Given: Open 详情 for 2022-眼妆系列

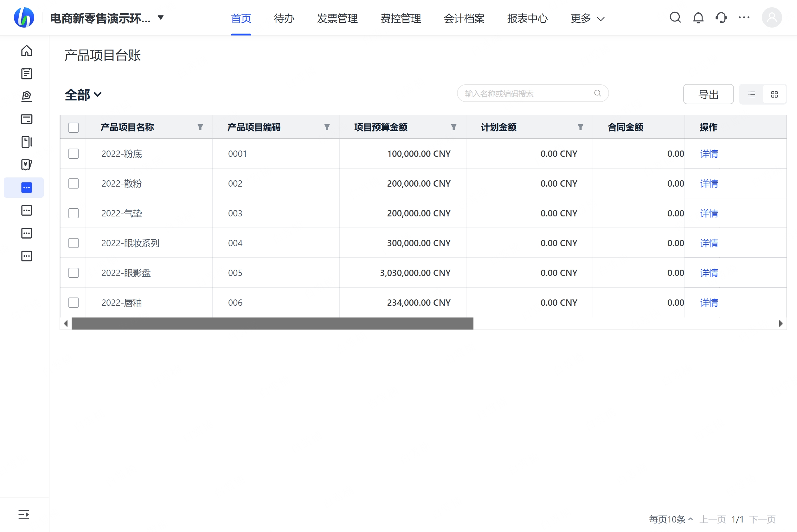Looking at the screenshot, I should [x=709, y=243].
